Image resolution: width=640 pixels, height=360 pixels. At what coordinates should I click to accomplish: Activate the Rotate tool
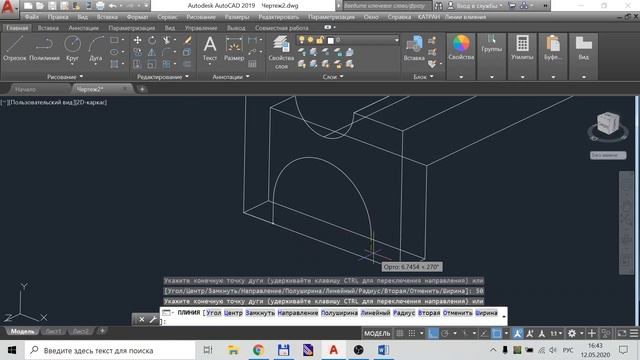152,40
